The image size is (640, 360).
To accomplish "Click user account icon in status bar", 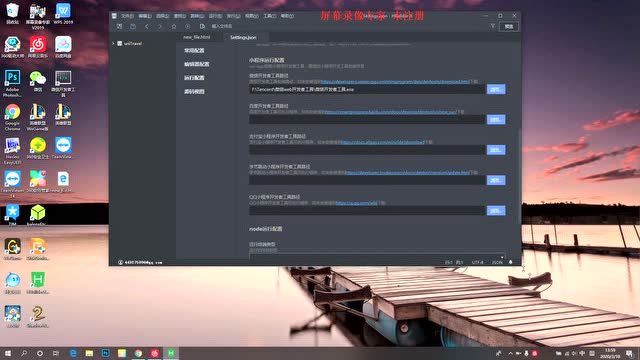I will pos(120,262).
